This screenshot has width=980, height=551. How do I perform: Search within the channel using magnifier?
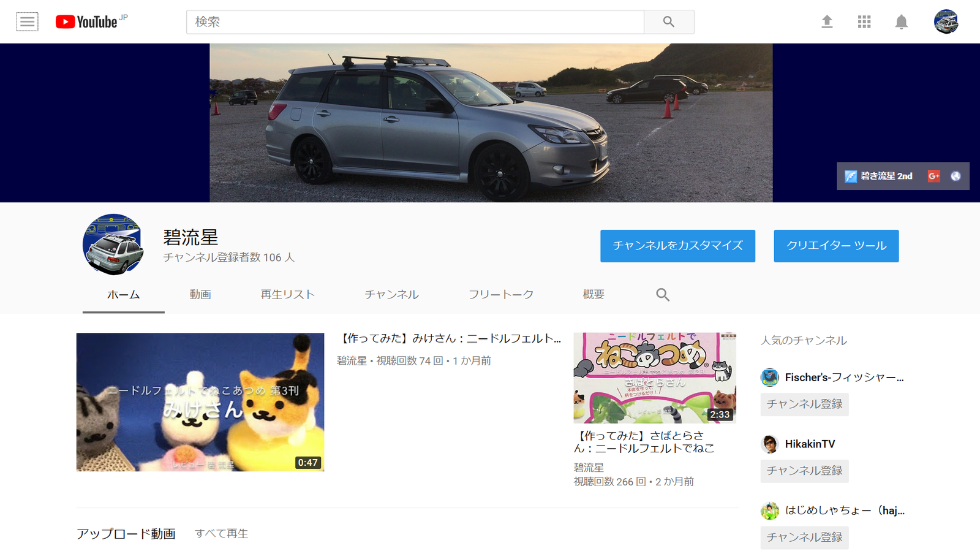[663, 295]
